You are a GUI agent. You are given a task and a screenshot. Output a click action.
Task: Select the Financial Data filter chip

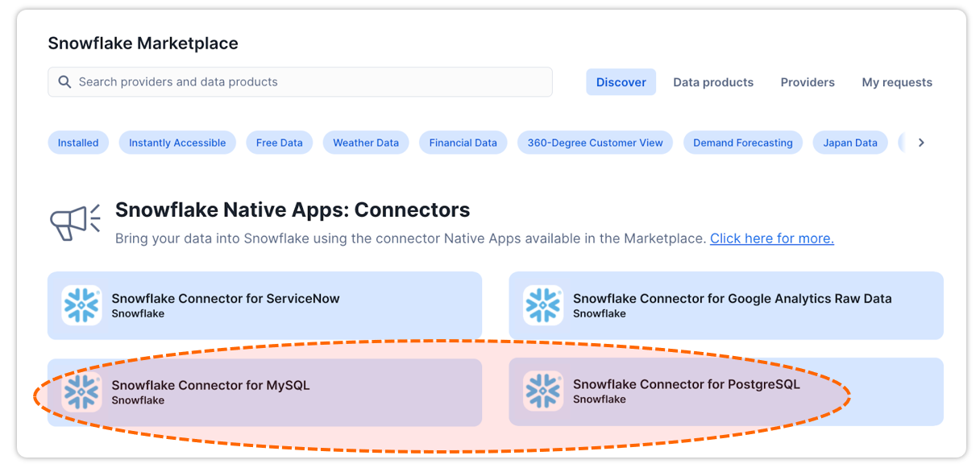[x=463, y=143]
